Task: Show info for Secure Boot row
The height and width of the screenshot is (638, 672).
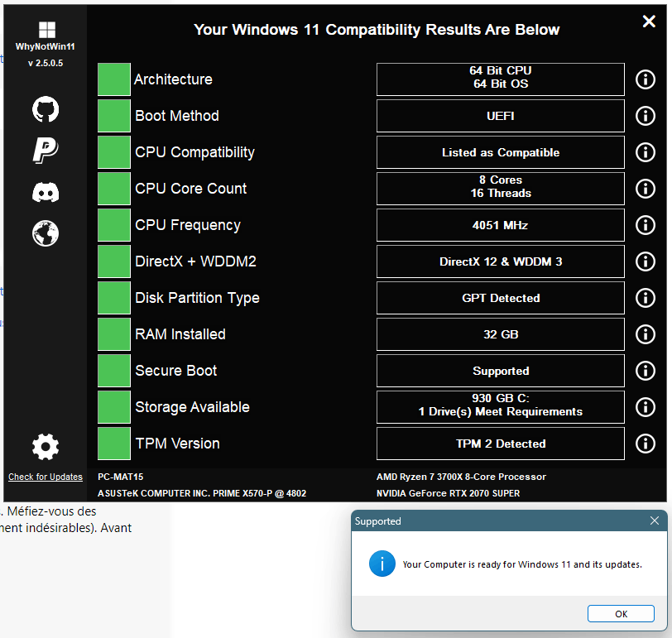Action: pyautogui.click(x=645, y=371)
